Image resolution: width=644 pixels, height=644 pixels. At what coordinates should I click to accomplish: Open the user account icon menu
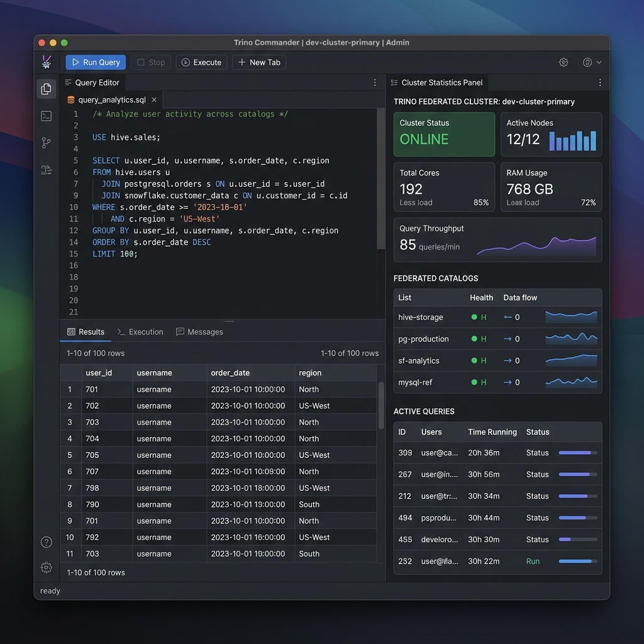(587, 62)
